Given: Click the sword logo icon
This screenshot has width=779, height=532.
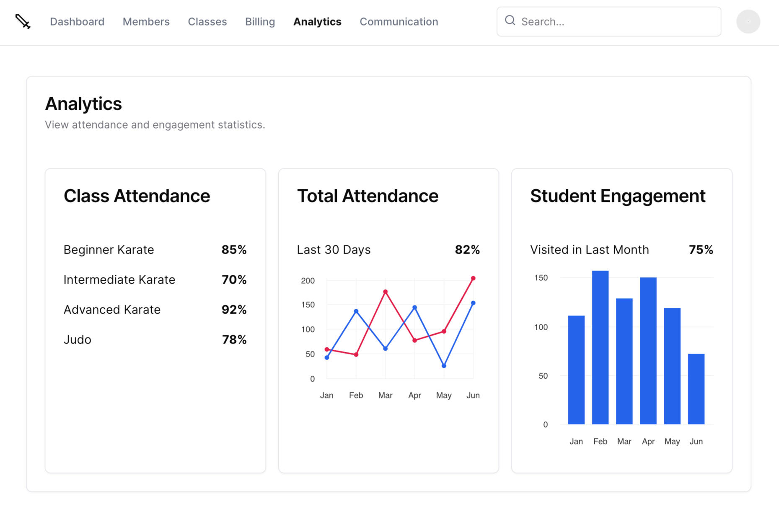Looking at the screenshot, I should (23, 21).
